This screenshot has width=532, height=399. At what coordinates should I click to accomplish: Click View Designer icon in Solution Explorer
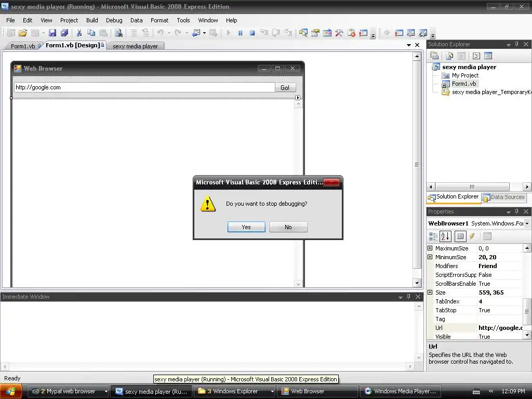click(488, 56)
